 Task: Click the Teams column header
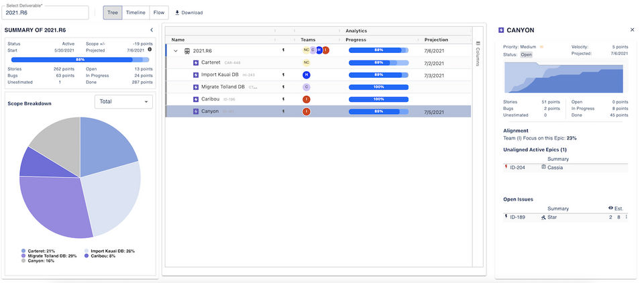(x=308, y=40)
